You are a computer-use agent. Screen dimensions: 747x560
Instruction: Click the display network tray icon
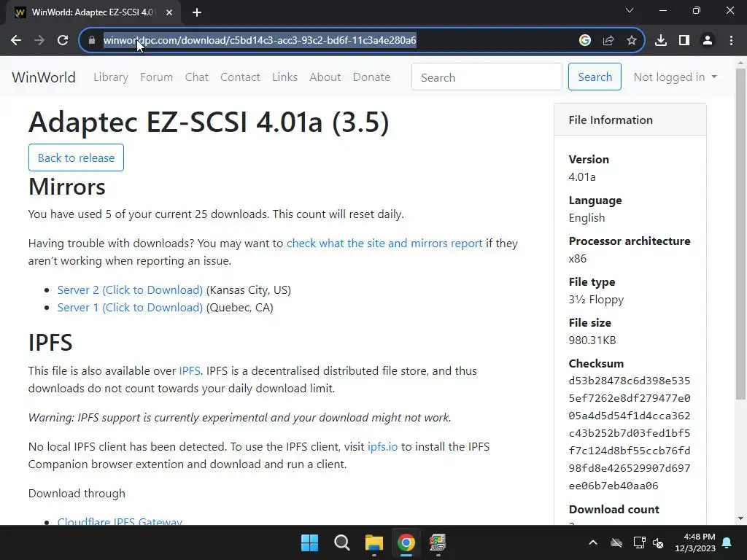639,542
